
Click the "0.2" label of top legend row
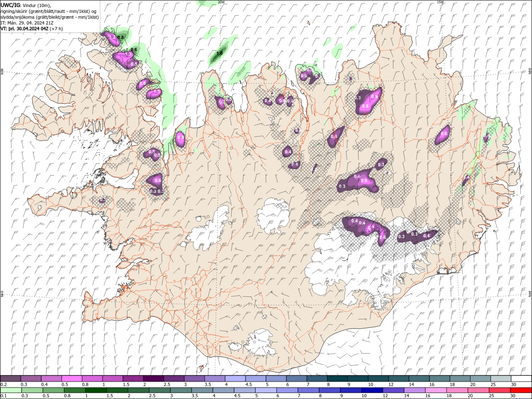3,384
